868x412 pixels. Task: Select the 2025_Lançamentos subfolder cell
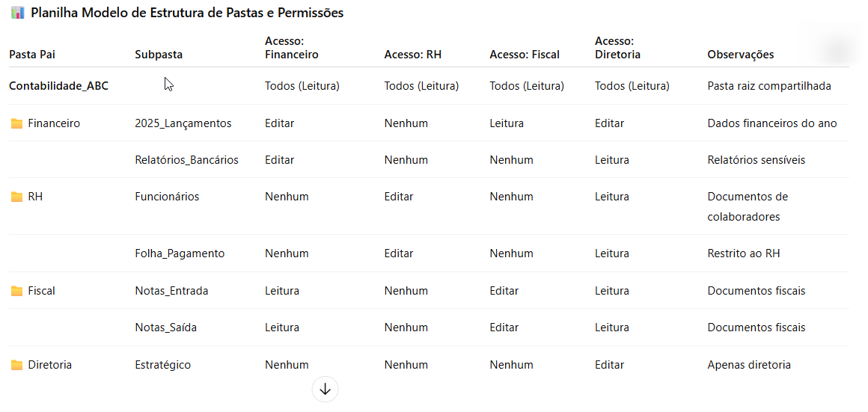pyautogui.click(x=183, y=123)
